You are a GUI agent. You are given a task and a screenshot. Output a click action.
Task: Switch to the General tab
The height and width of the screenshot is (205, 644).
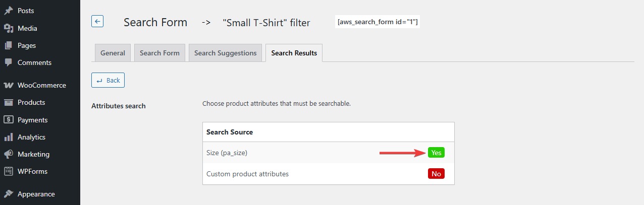113,53
